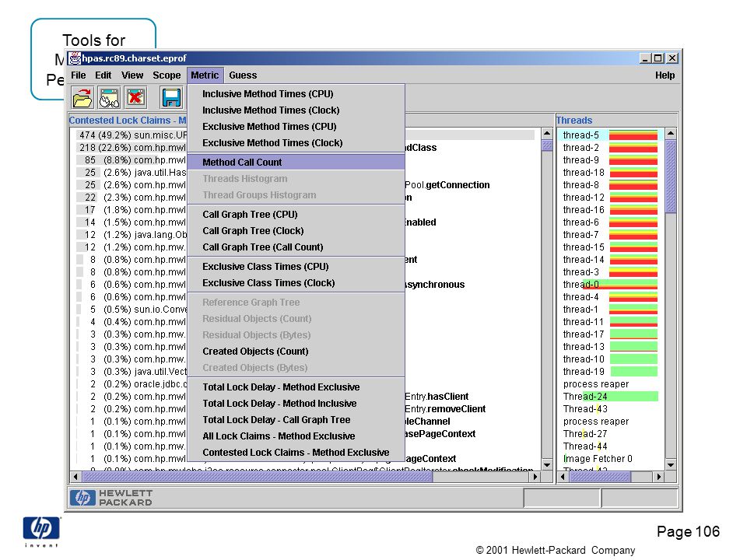The image size is (747, 560).
Task: Click the down arrow of the Threads panel scrollbar
Action: (671, 465)
